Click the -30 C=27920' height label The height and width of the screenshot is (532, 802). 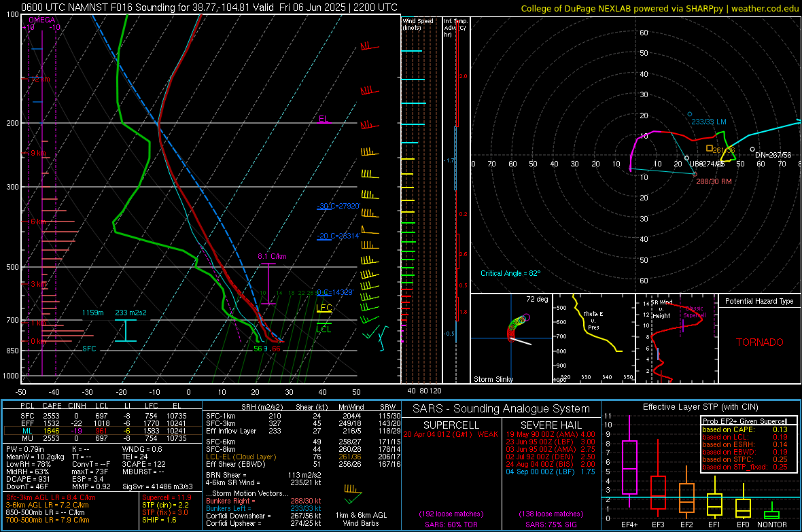(338, 206)
